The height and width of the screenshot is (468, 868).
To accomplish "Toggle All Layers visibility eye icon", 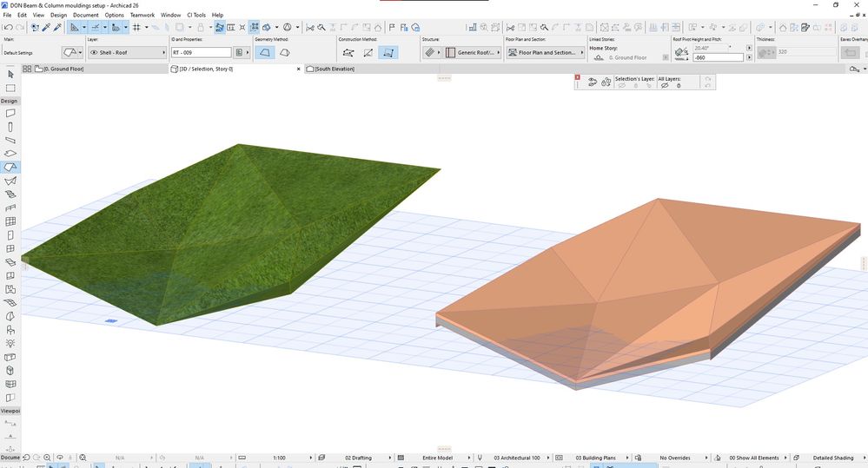I will (665, 86).
